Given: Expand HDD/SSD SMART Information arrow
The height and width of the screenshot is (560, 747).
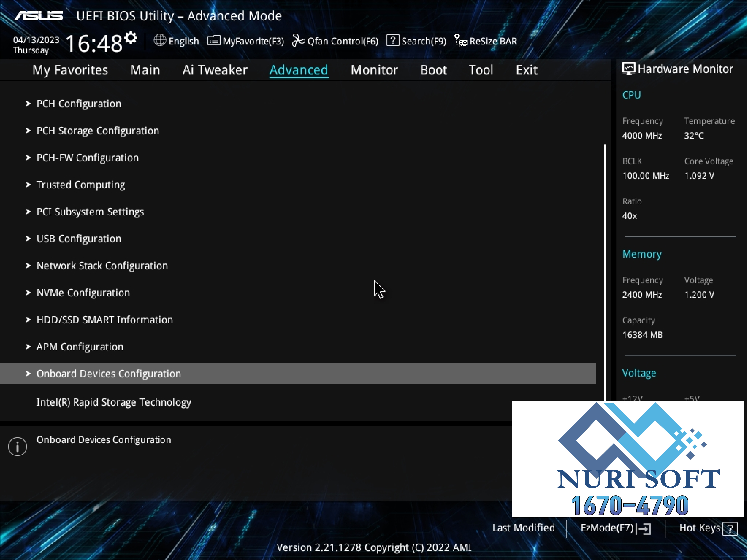Looking at the screenshot, I should coord(28,319).
